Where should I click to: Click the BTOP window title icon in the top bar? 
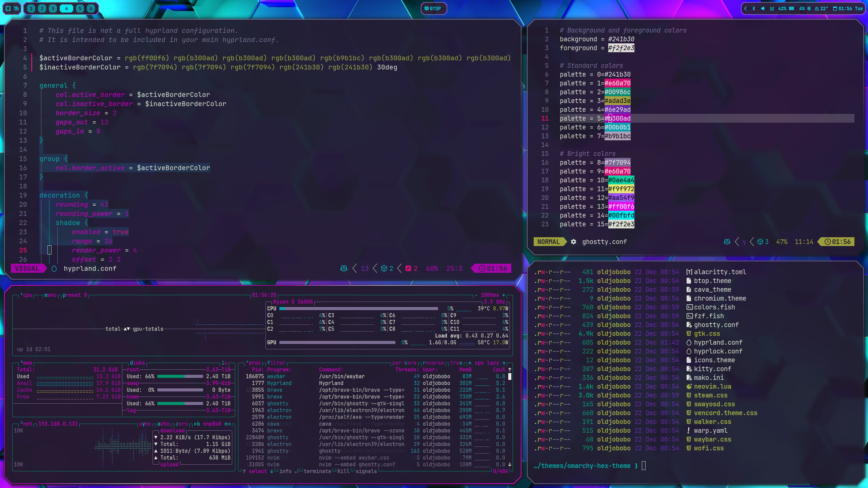pos(427,8)
